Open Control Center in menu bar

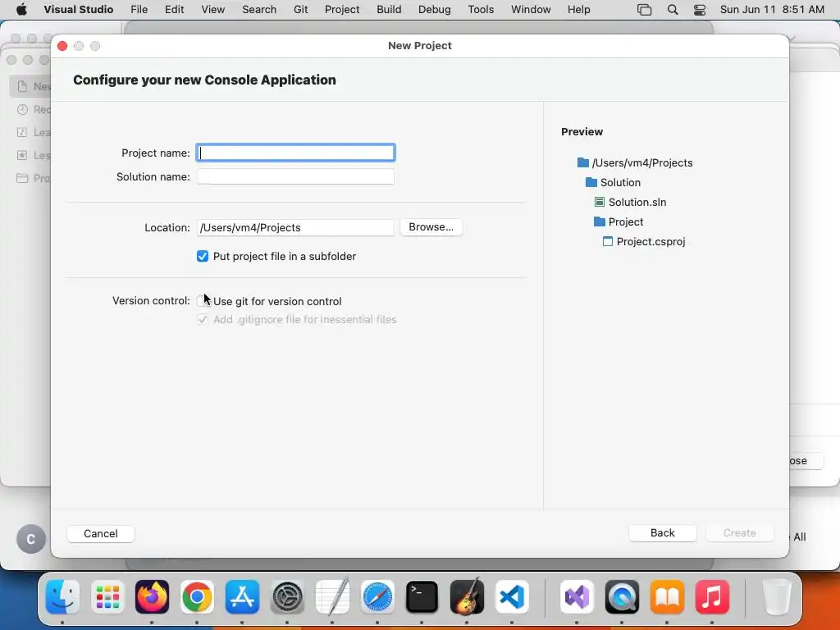tap(700, 10)
